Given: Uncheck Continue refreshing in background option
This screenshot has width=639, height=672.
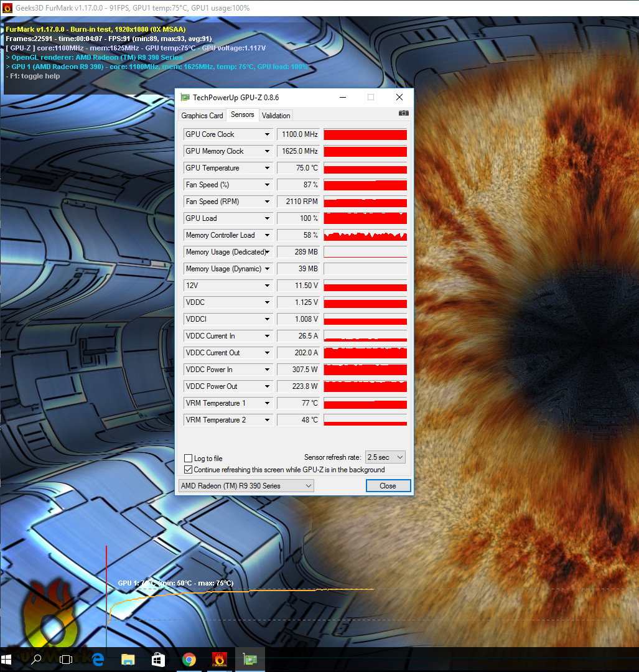Looking at the screenshot, I should click(x=188, y=470).
